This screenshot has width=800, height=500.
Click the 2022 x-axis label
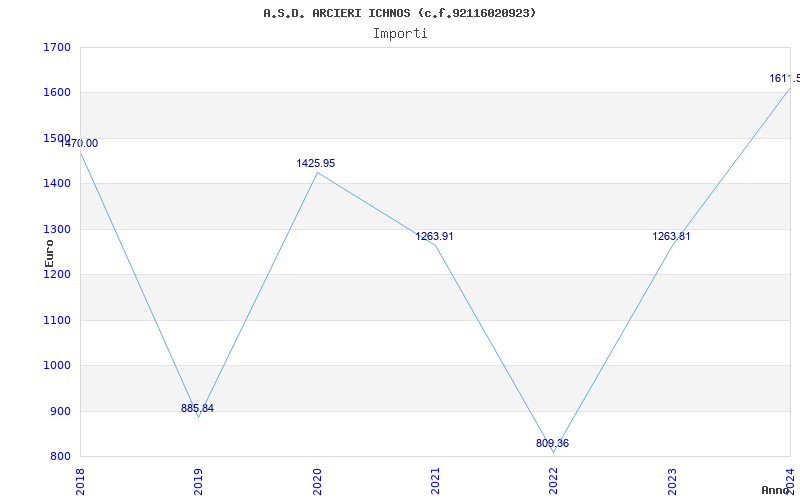[553, 481]
